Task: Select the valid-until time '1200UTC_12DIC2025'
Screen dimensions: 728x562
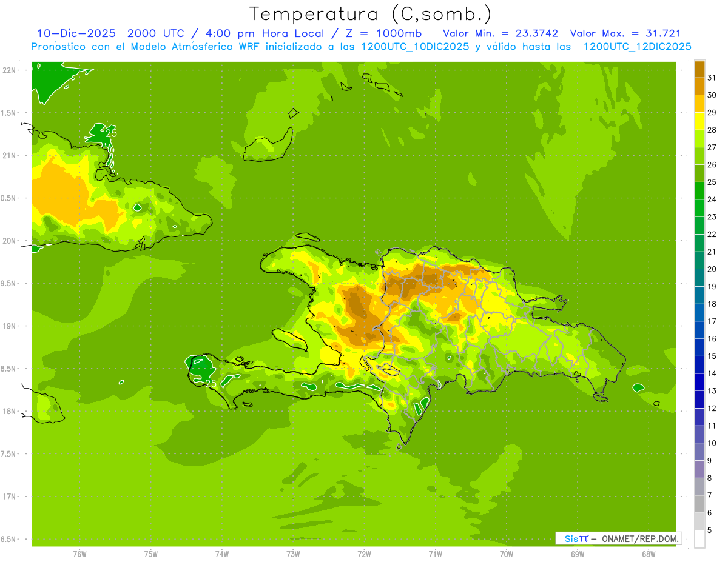Action: [x=637, y=47]
